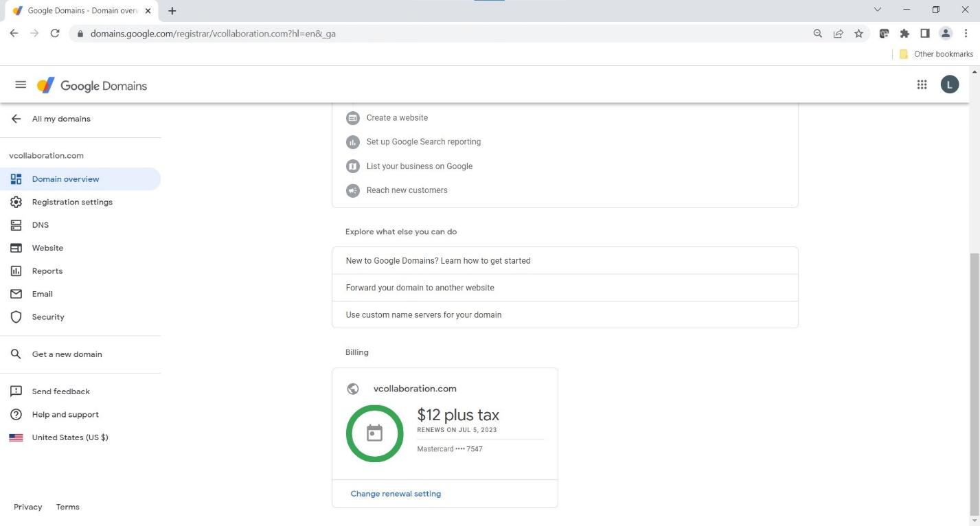Select DNS in the sidebar
Viewport: 980px width, 526px height.
tap(40, 225)
